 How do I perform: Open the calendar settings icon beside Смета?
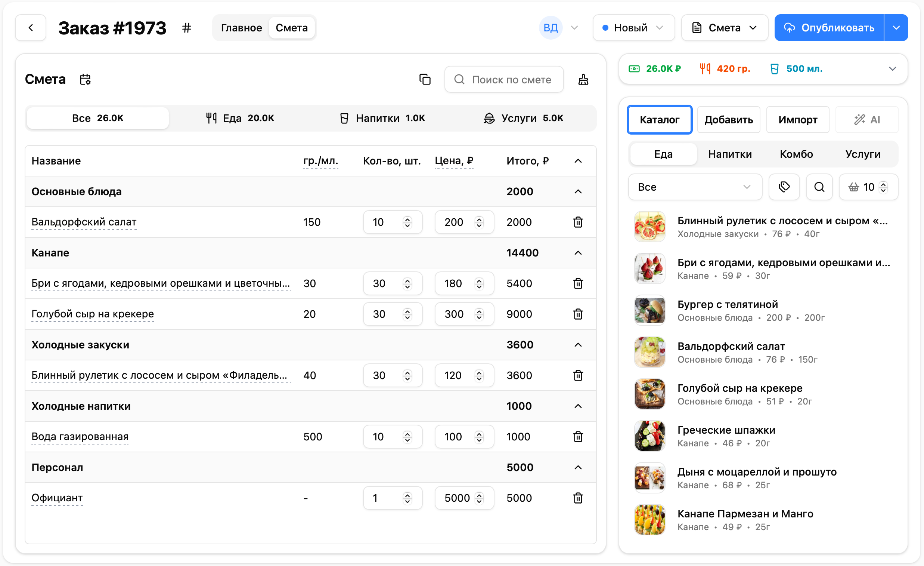click(86, 80)
